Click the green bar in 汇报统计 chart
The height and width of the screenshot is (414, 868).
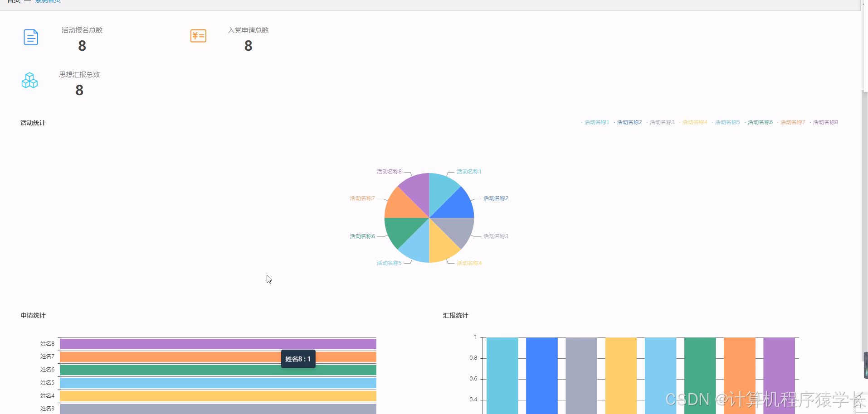[700, 375]
